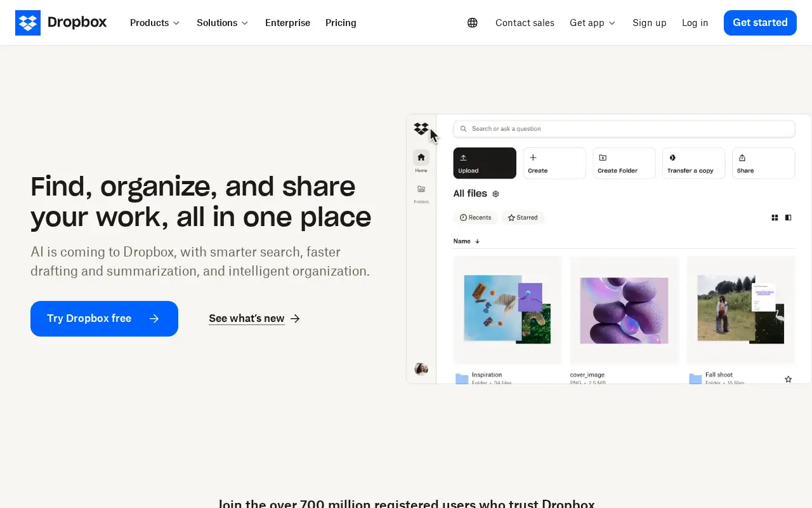Viewport: 812px width, 508px height.
Task: Click the Create button in preview
Action: point(554,163)
